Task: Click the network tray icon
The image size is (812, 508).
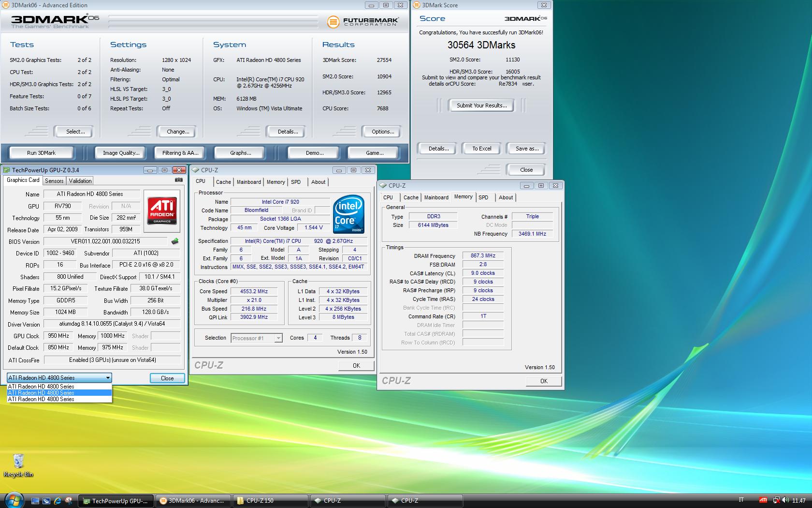Action: tap(776, 500)
